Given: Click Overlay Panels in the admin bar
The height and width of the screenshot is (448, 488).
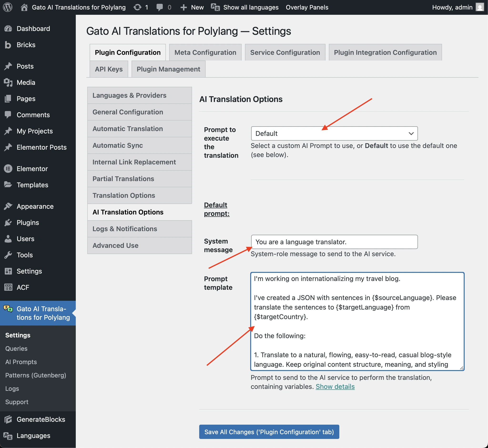Looking at the screenshot, I should coord(307,7).
